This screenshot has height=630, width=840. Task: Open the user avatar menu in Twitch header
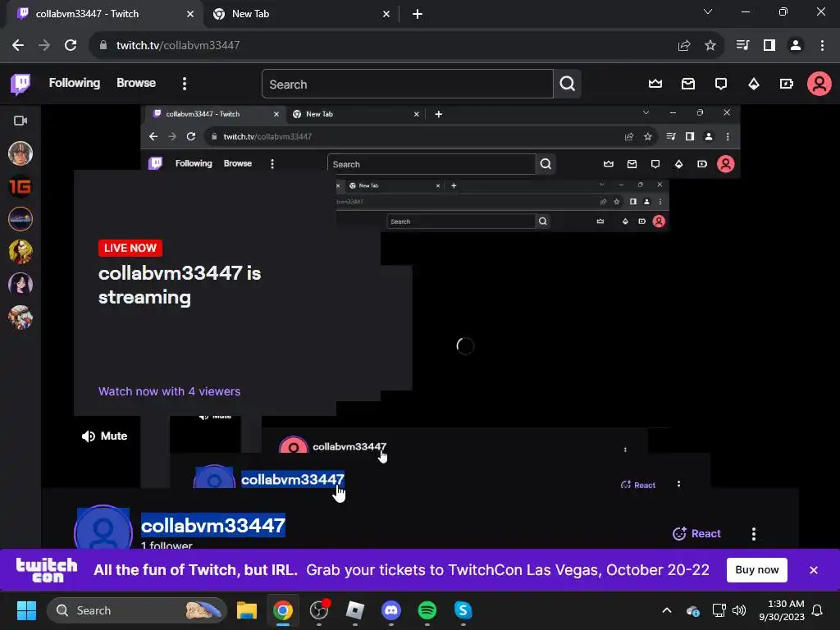click(819, 84)
